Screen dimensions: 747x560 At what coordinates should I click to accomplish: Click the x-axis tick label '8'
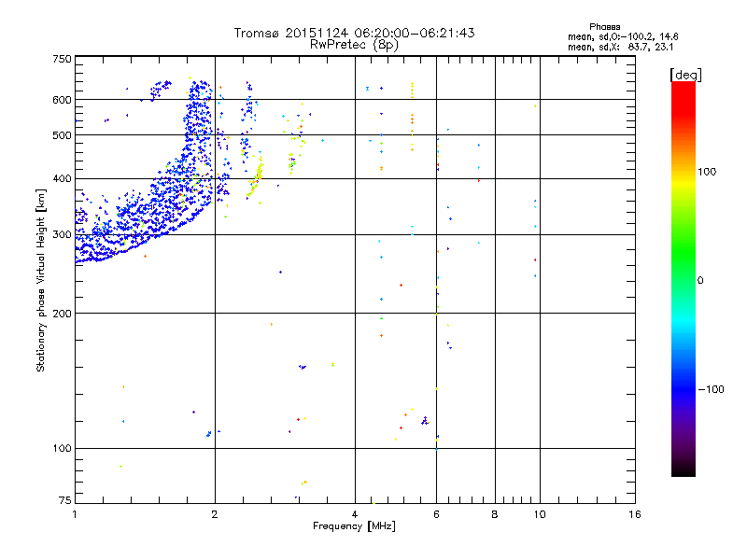coord(495,514)
